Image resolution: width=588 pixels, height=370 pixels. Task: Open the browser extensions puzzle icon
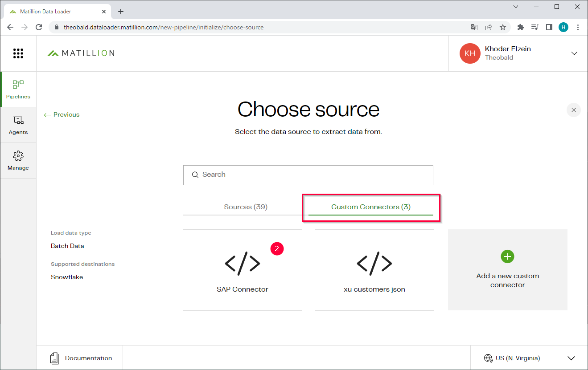[x=520, y=27]
